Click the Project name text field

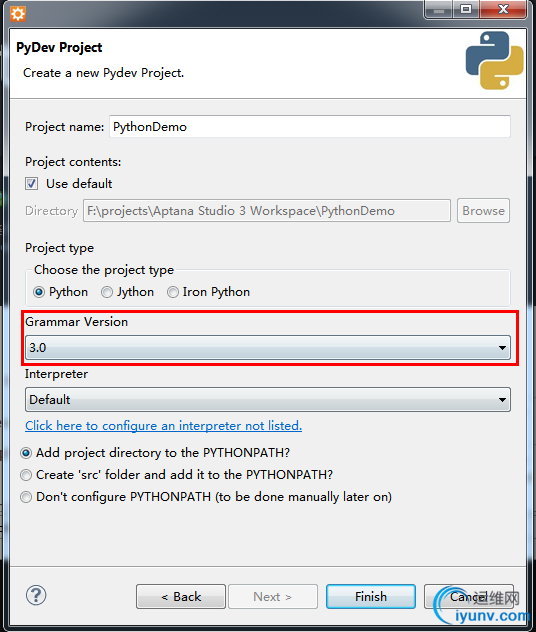coord(310,127)
